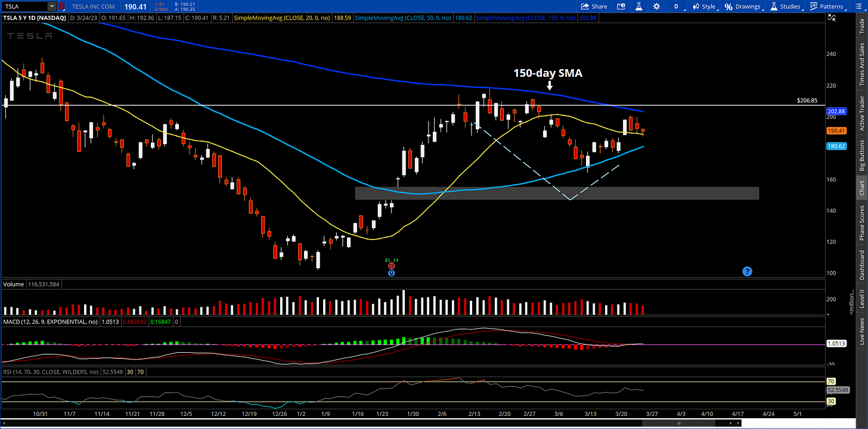Click the RSI (14, 70, 30, CLOSE, WILDERS, no) label
Viewport: 868px width, 429px height.
pos(51,372)
